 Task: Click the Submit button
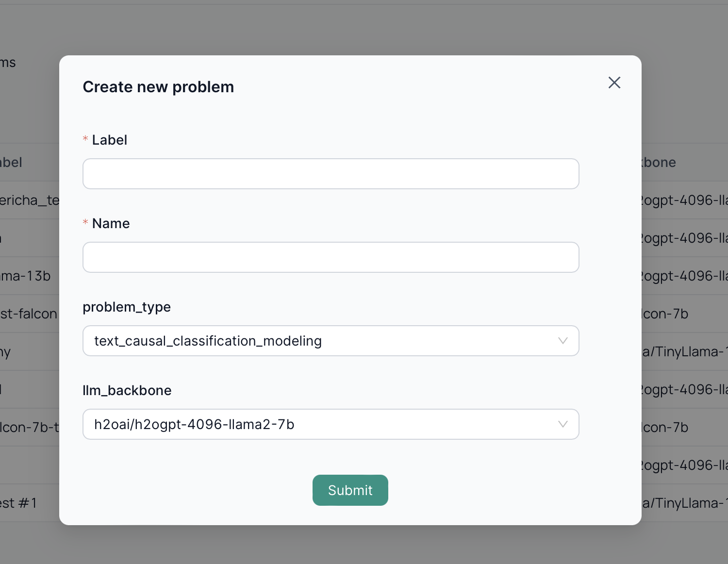coord(350,490)
